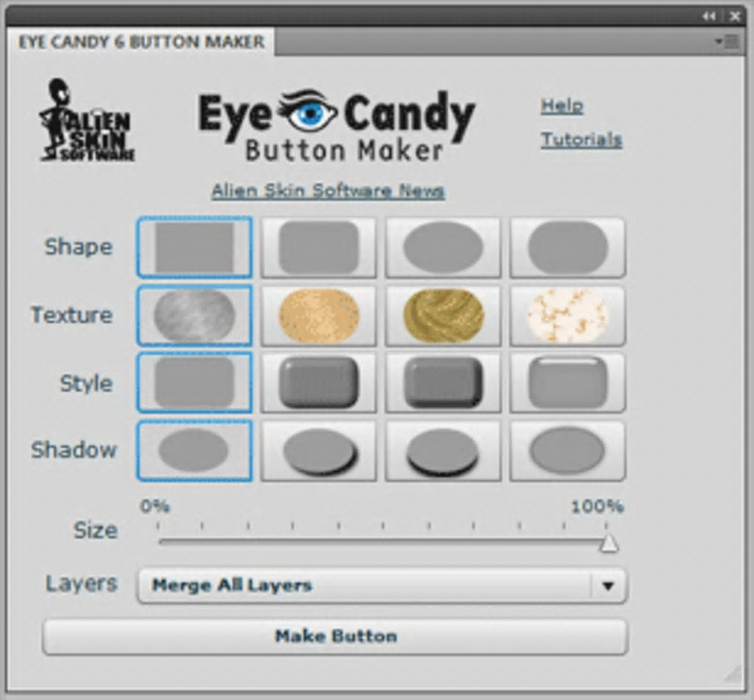
Task: Open the panel options menu icon
Action: [727, 41]
